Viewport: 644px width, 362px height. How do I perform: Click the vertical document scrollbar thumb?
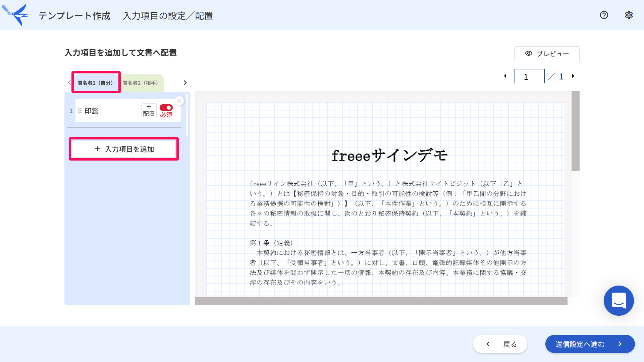coord(576,131)
